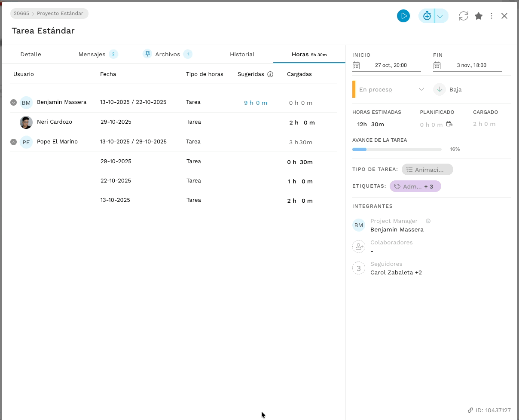The height and width of the screenshot is (420, 519).
Task: Click the Tipo de horas column header
Action: coord(205,74)
